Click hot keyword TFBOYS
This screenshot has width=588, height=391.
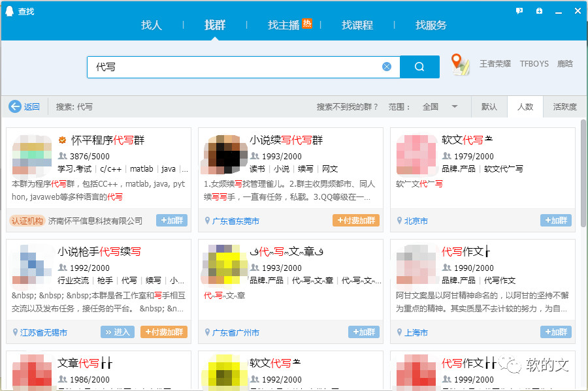click(534, 64)
